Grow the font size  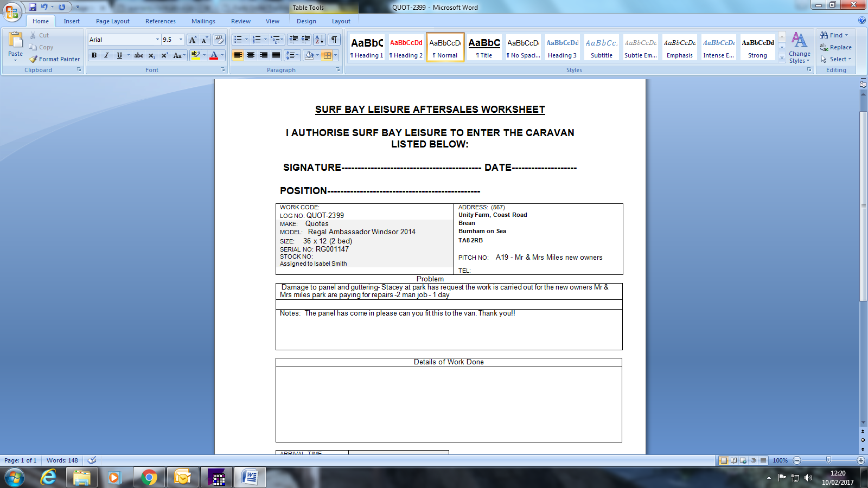pyautogui.click(x=193, y=40)
